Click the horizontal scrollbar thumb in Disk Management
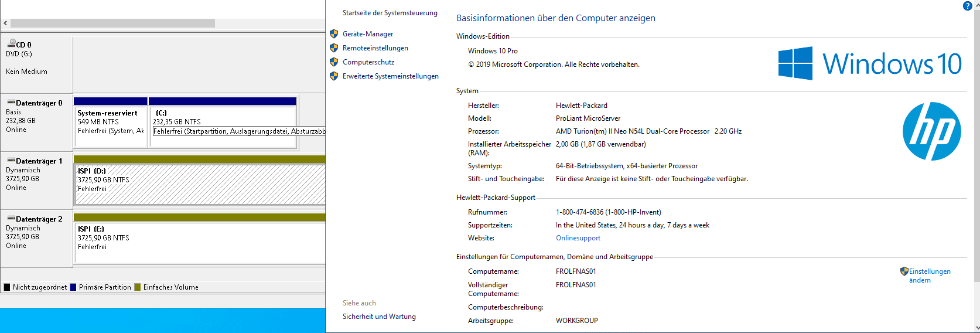Image resolution: width=980 pixels, height=333 pixels. [112, 23]
